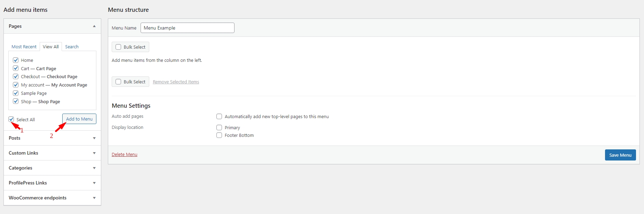Image resolution: width=644 pixels, height=214 pixels.
Task: Toggle the Sample Page checkbox
Action: pos(16,93)
